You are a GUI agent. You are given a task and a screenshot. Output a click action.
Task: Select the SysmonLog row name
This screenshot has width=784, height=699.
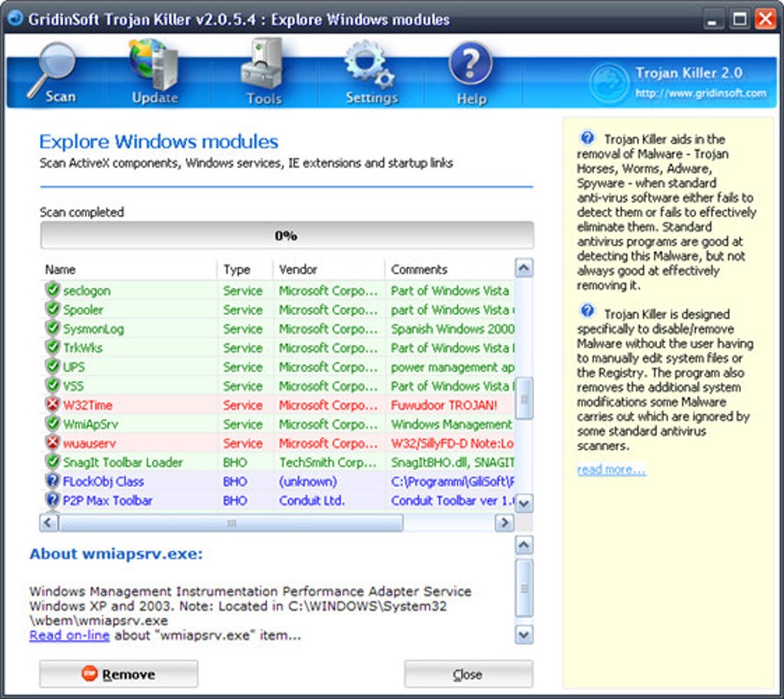pos(94,328)
